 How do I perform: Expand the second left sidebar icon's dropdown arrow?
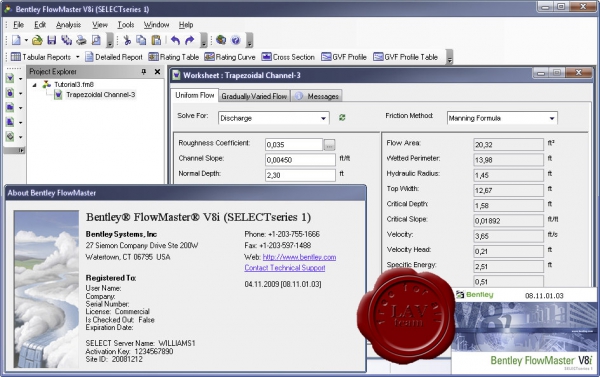(x=21, y=93)
